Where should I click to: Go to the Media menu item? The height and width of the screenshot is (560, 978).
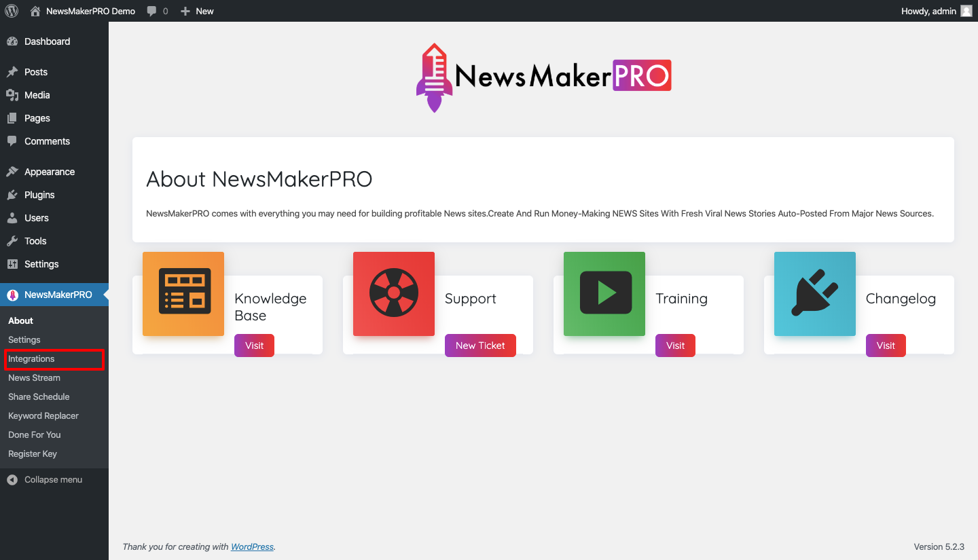coord(54,95)
